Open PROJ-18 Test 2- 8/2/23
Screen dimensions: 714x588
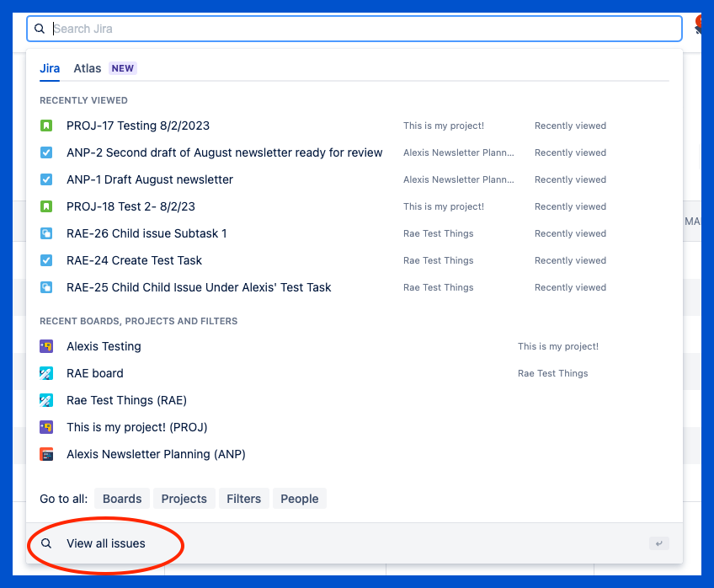(x=131, y=206)
